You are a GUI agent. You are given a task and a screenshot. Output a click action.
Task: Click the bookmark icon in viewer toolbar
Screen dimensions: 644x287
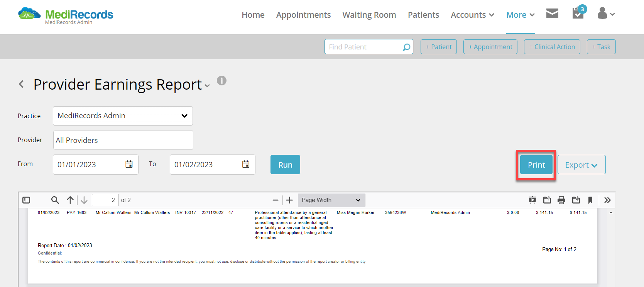(x=590, y=200)
